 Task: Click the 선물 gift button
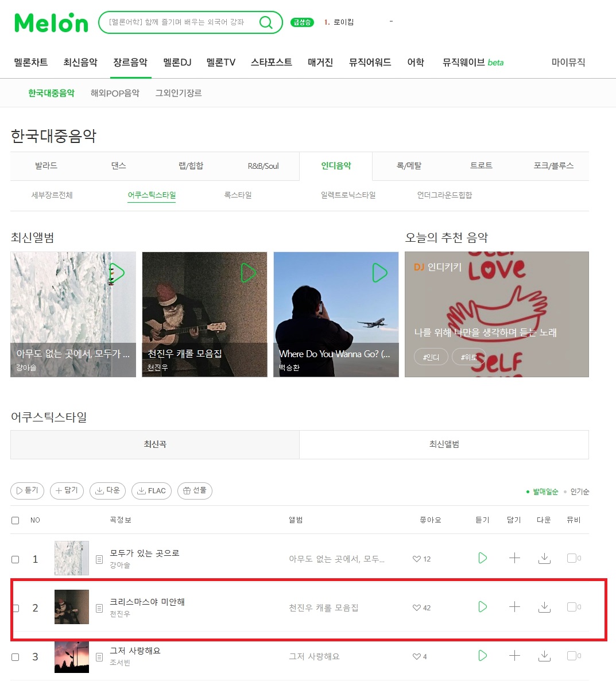click(195, 491)
